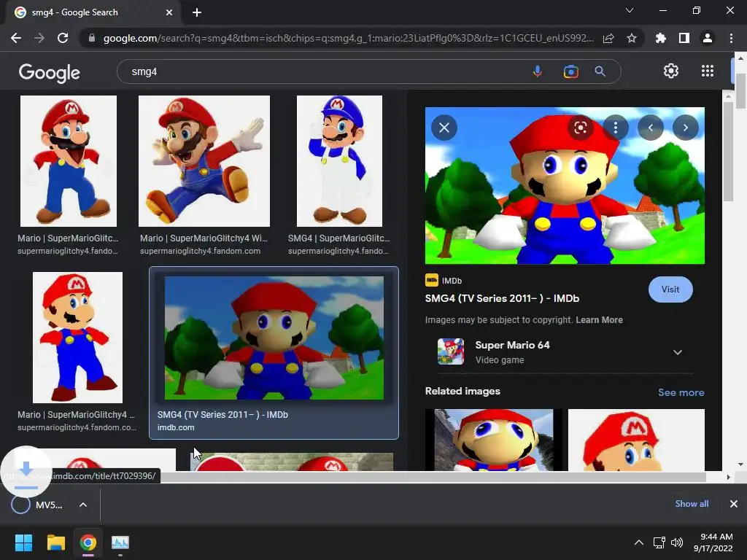
Task: Go to previous image in preview
Action: (650, 128)
